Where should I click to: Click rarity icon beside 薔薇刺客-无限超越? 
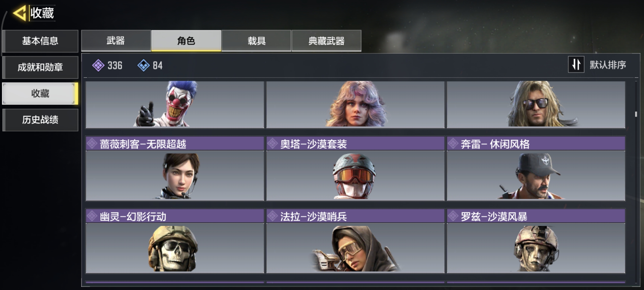92,144
